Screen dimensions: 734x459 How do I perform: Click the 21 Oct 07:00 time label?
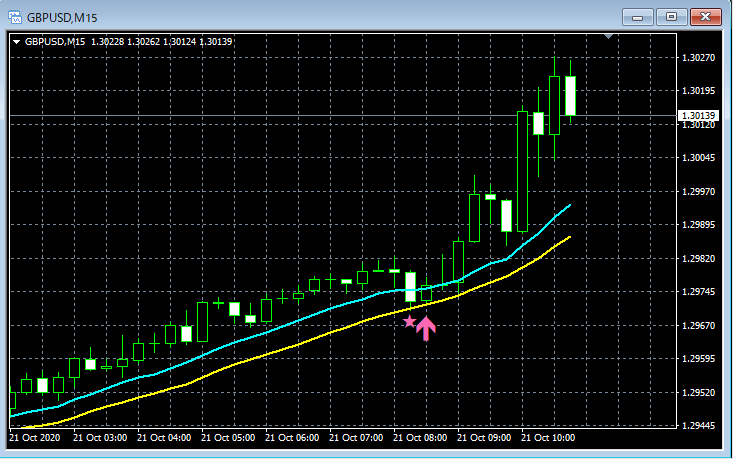[x=356, y=438]
